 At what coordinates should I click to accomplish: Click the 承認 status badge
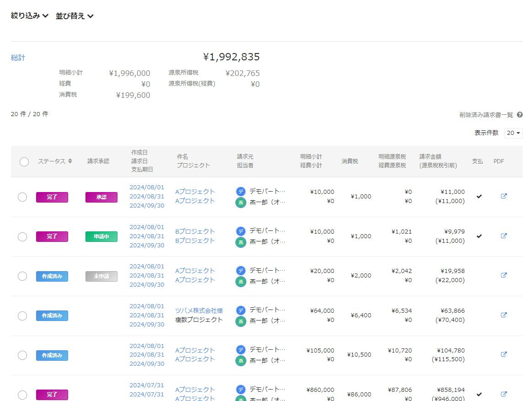coord(101,197)
